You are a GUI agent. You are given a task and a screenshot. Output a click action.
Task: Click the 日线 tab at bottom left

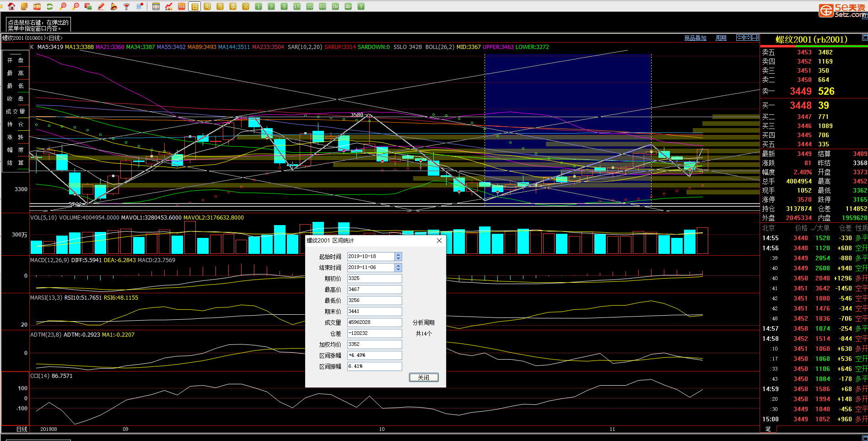(x=22, y=429)
